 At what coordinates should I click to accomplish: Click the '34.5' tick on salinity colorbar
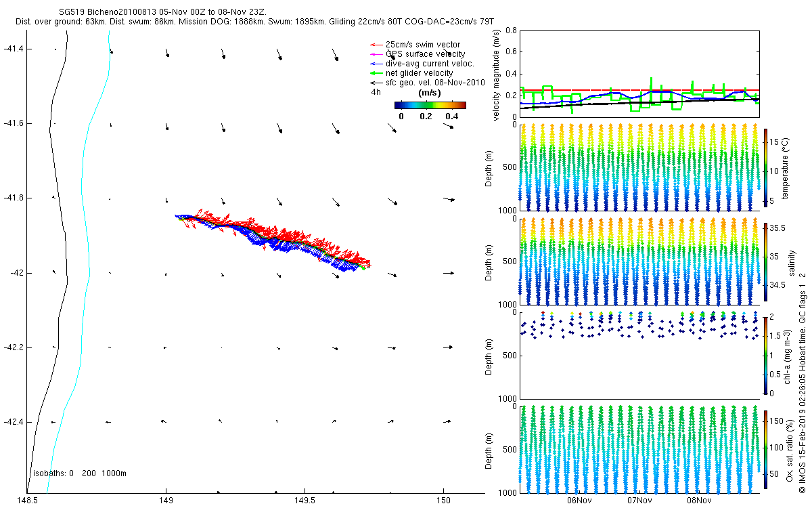pyautogui.click(x=778, y=286)
